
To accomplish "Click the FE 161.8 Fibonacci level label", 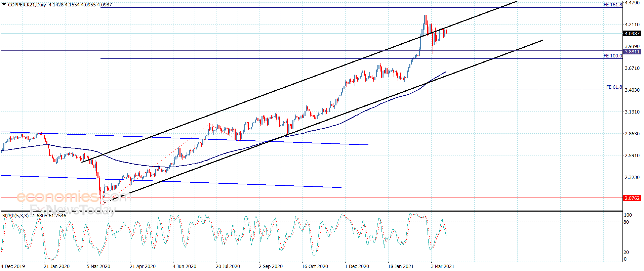I will click(613, 5).
